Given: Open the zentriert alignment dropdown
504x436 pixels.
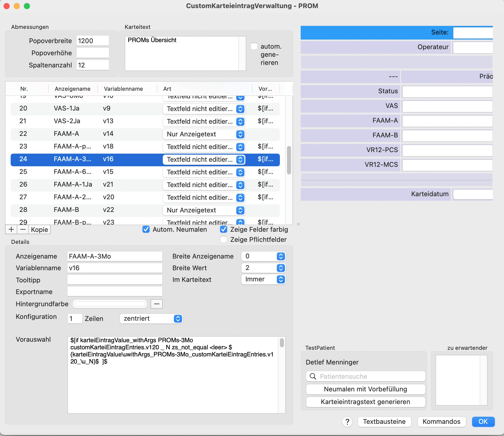Looking at the screenshot, I should point(151,319).
